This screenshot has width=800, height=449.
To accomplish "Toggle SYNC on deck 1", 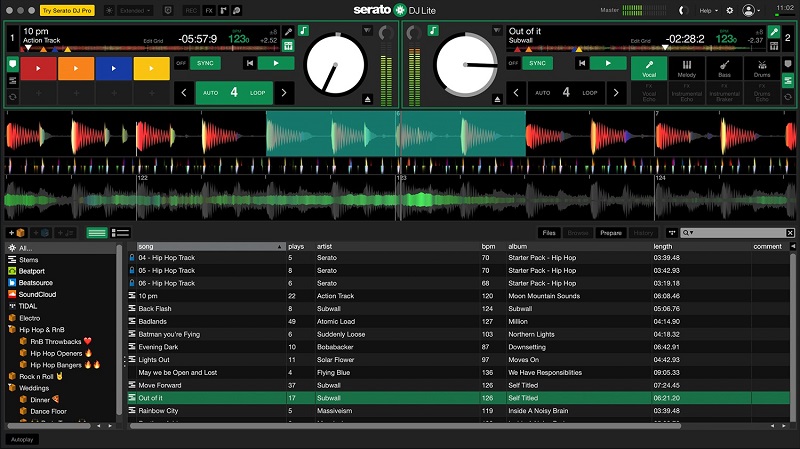I will tap(205, 63).
